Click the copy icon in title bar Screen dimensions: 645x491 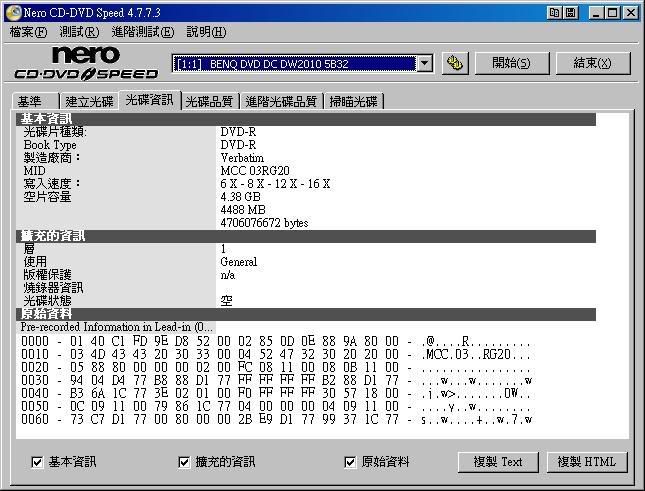pos(554,13)
